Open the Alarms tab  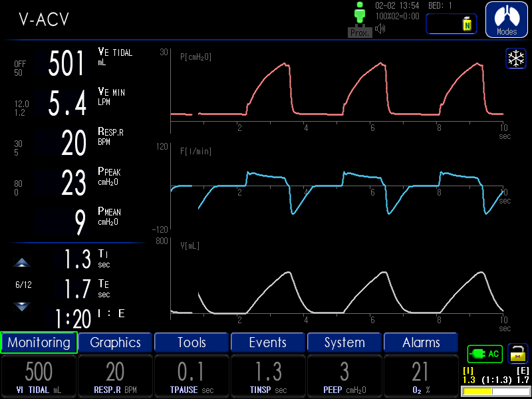tap(421, 342)
